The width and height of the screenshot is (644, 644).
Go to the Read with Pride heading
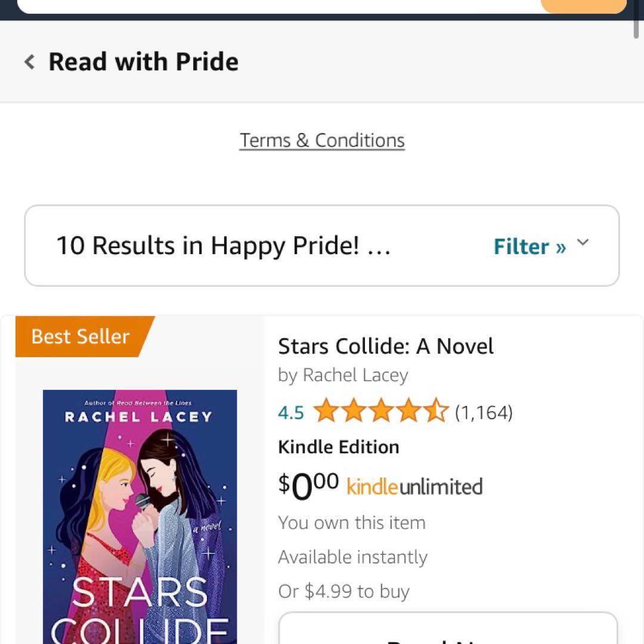143,61
